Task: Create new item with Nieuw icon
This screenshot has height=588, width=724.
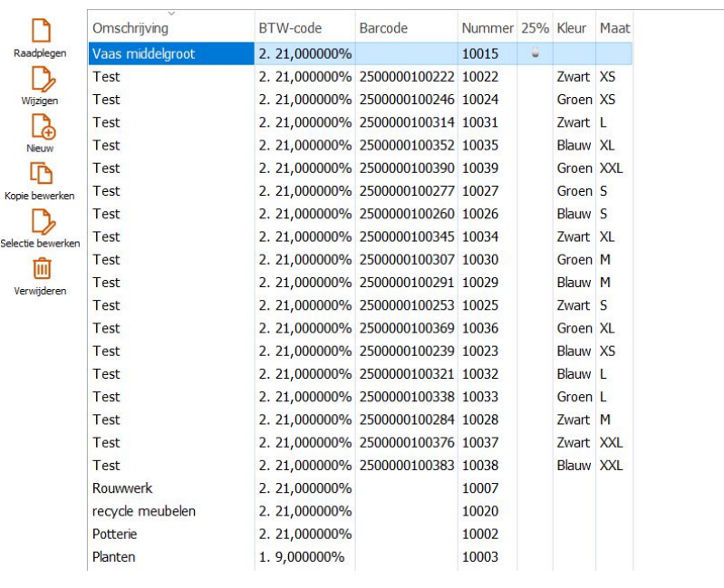Action: click(41, 127)
